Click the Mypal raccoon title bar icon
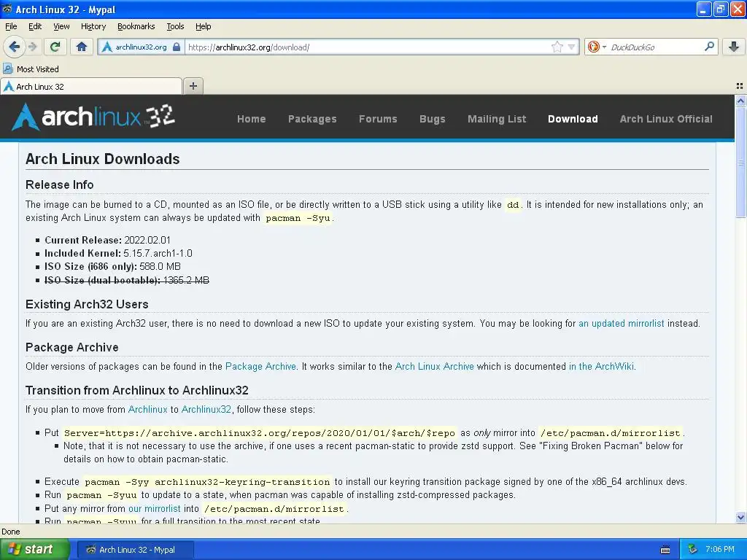The height and width of the screenshot is (560, 747). (7, 9)
